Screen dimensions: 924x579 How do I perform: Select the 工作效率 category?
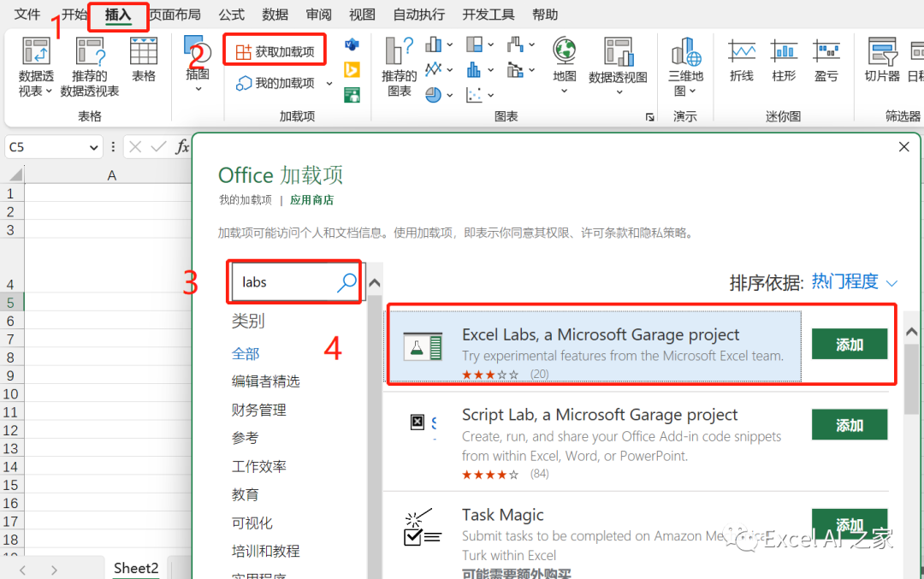click(x=258, y=466)
